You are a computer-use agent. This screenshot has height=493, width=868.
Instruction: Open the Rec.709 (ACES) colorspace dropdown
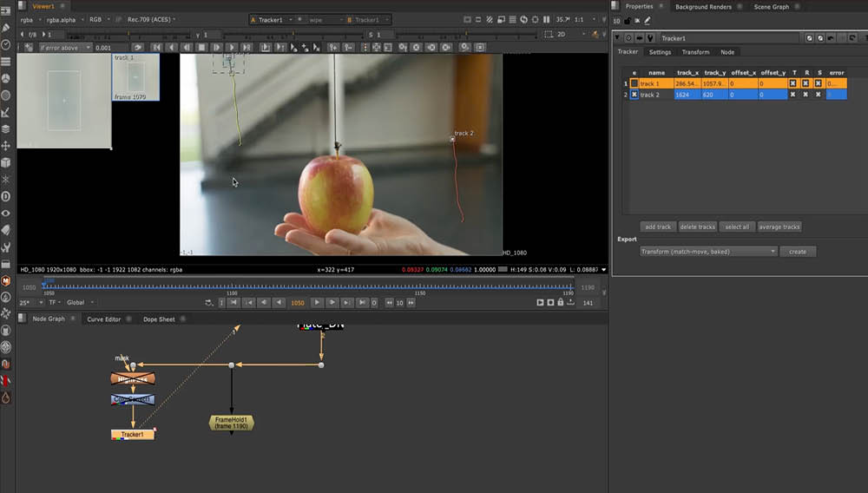point(151,19)
